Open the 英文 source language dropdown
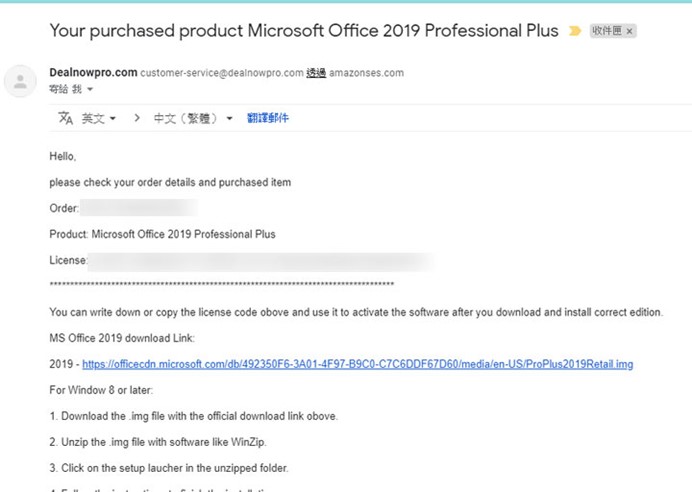 (x=98, y=118)
